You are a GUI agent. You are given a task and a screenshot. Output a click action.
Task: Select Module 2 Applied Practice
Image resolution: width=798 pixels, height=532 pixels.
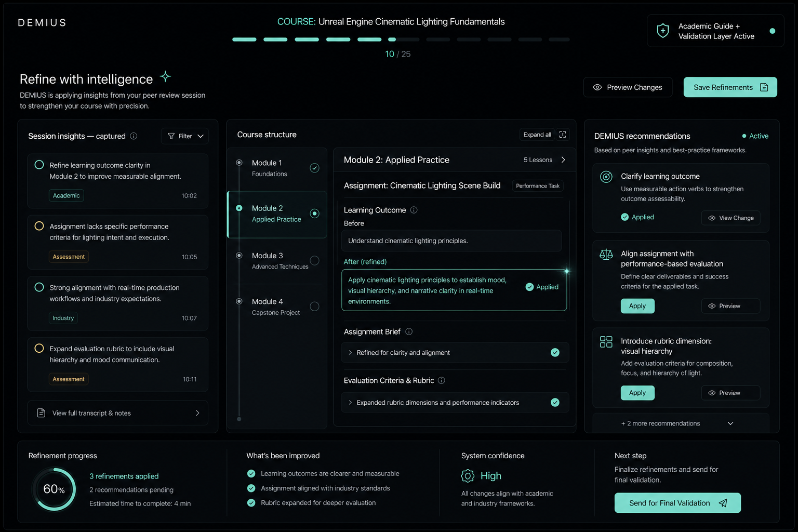click(277, 215)
